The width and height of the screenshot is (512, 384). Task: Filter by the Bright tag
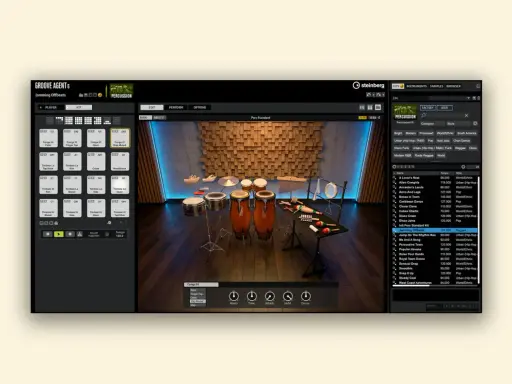(398, 133)
